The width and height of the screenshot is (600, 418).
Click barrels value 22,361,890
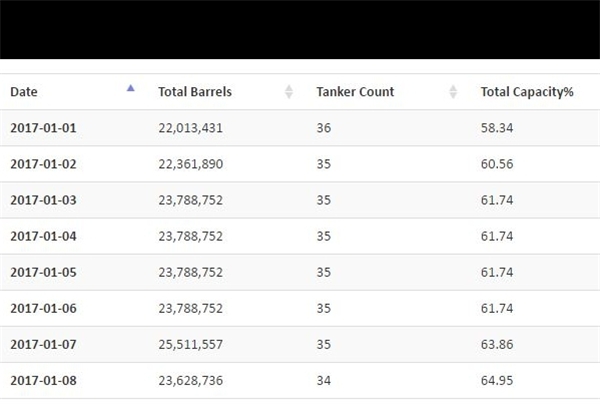pyautogui.click(x=191, y=164)
